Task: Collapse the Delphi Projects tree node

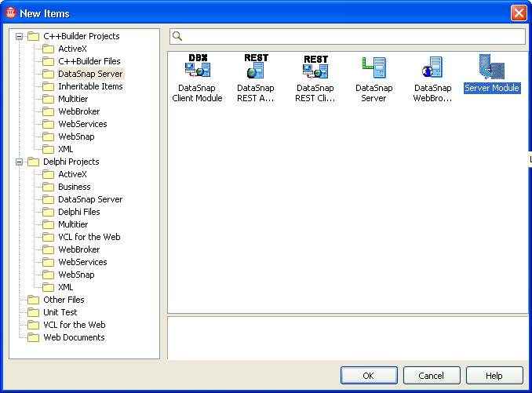Action: pyautogui.click(x=20, y=162)
